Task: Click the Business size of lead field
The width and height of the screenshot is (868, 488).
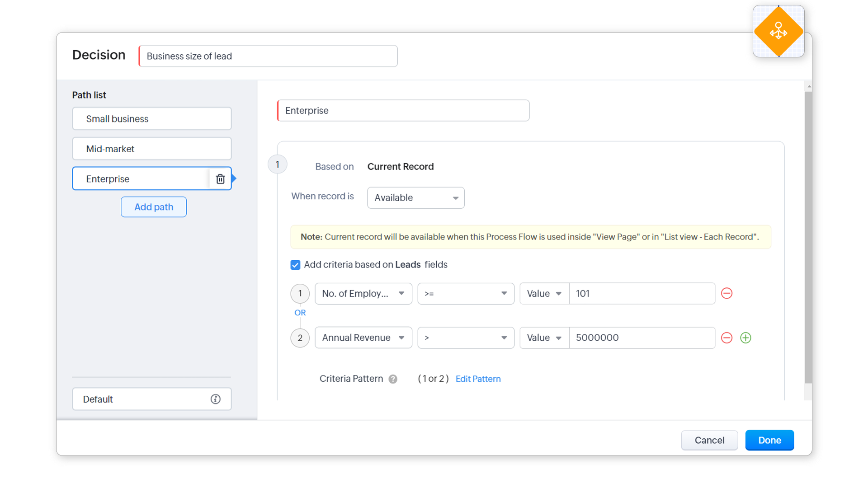Action: coord(268,56)
